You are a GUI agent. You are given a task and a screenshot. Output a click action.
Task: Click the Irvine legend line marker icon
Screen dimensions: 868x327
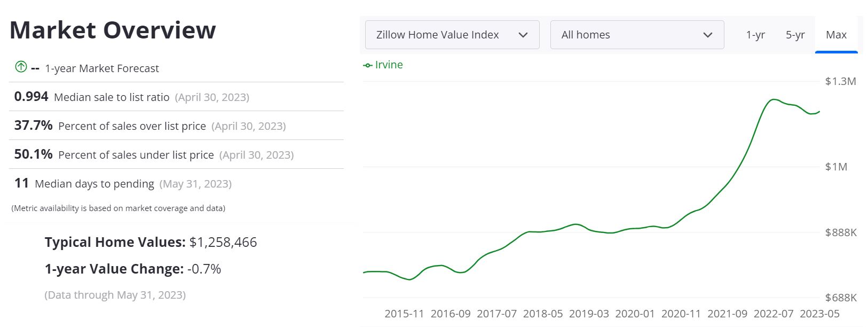pyautogui.click(x=368, y=65)
